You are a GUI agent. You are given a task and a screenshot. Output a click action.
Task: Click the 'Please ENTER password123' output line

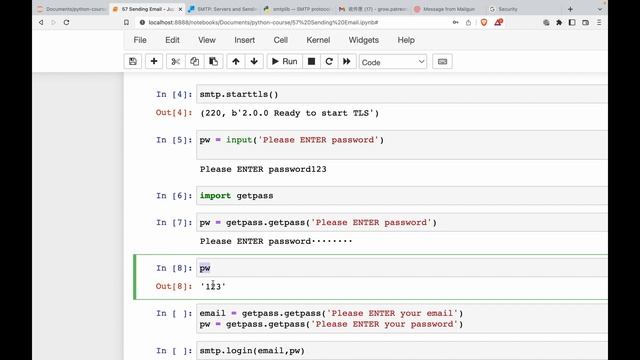pos(263,169)
